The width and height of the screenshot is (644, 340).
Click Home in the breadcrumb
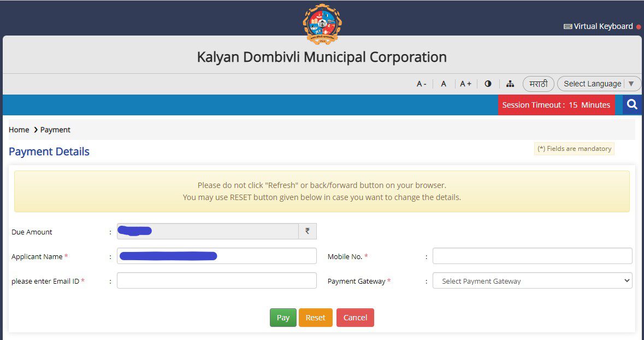coord(19,130)
